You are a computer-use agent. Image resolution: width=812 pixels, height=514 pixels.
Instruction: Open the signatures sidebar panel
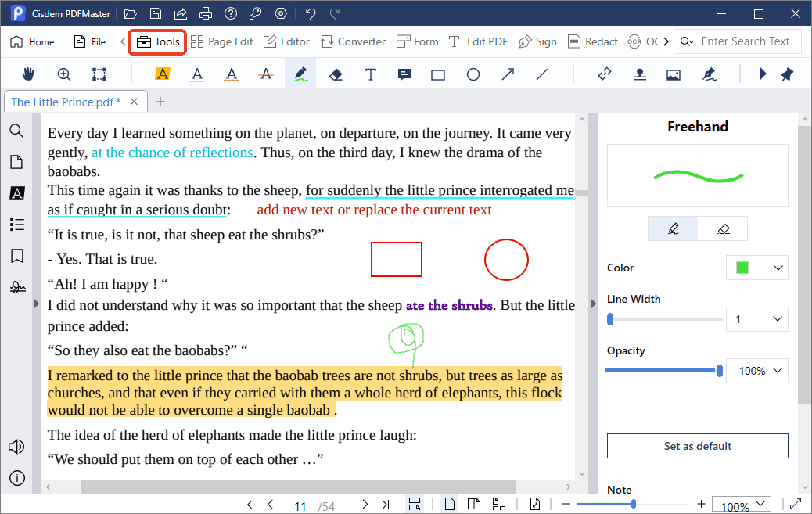(x=17, y=286)
